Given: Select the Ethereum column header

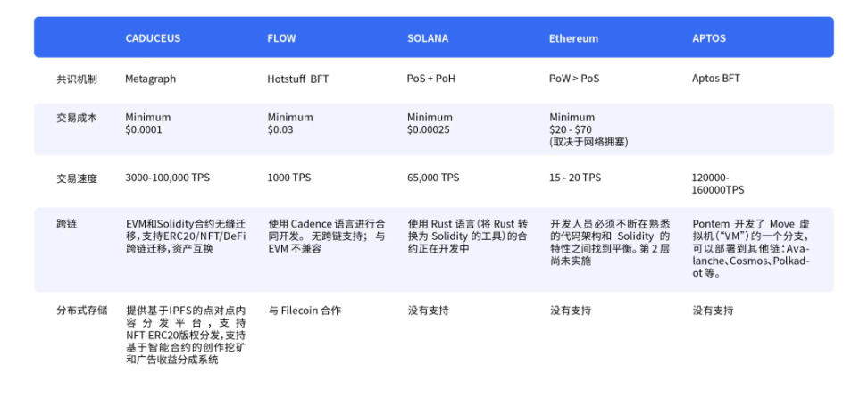Looking at the screenshot, I should coord(573,39).
